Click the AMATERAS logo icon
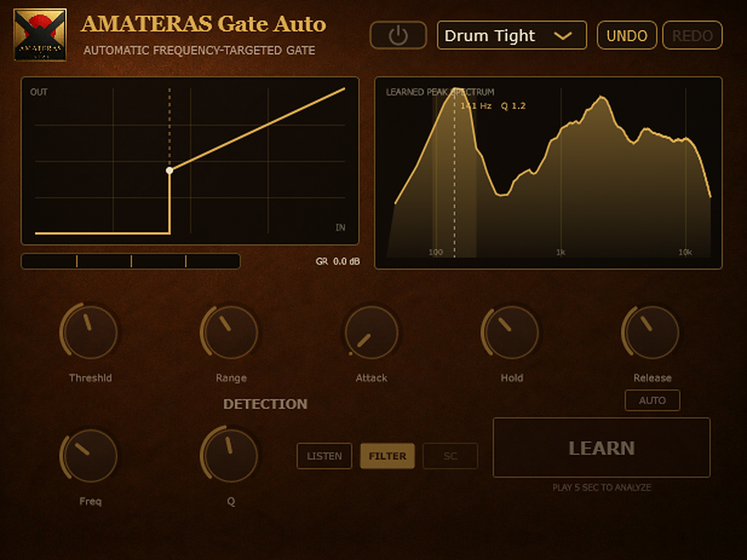Viewport: 747px width, 560px height. pyautogui.click(x=40, y=35)
